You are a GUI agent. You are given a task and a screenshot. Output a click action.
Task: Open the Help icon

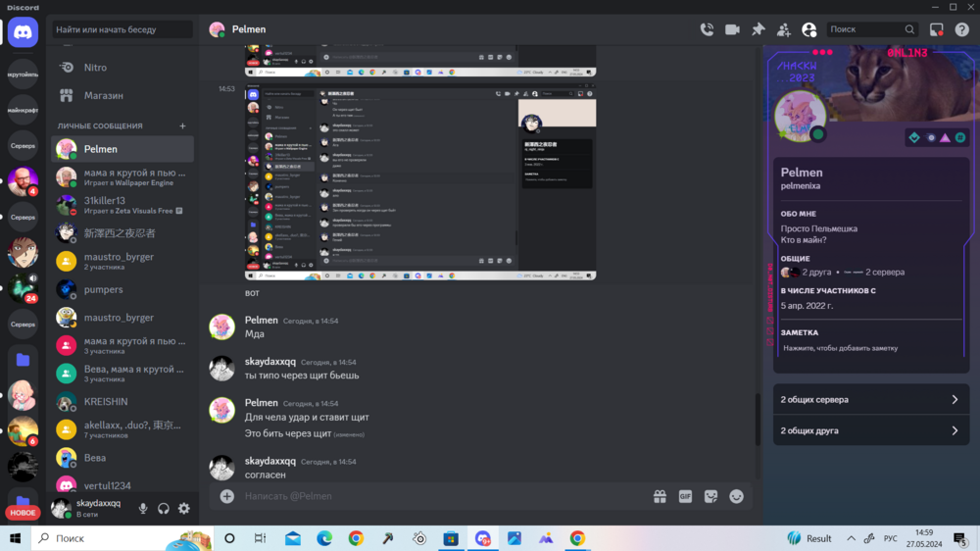[x=962, y=29]
